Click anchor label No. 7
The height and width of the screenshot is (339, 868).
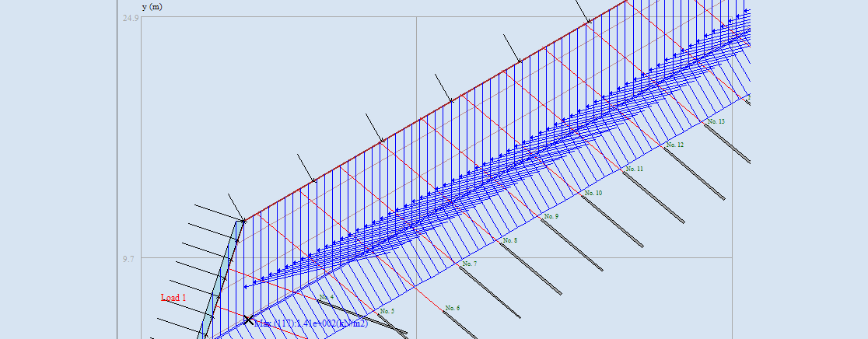pyautogui.click(x=470, y=264)
